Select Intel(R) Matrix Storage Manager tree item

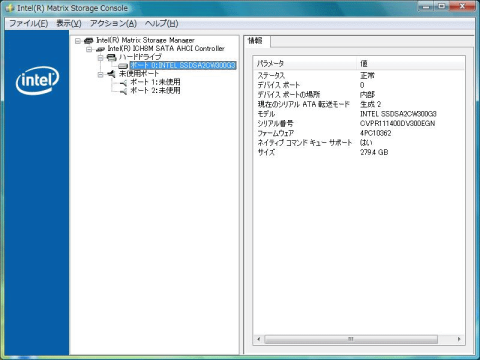[x=145, y=40]
